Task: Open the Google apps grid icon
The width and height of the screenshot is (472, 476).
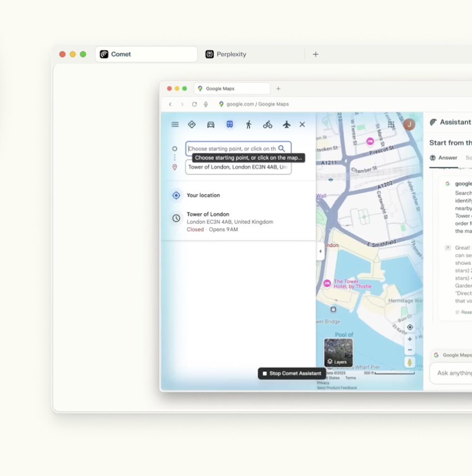Action: [x=391, y=125]
